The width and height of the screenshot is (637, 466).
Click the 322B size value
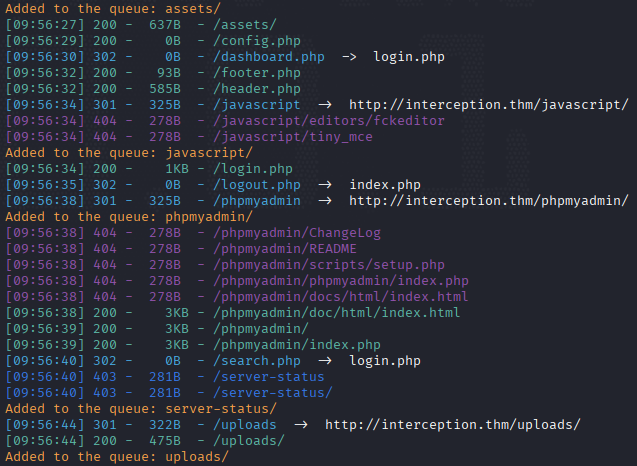[165, 425]
